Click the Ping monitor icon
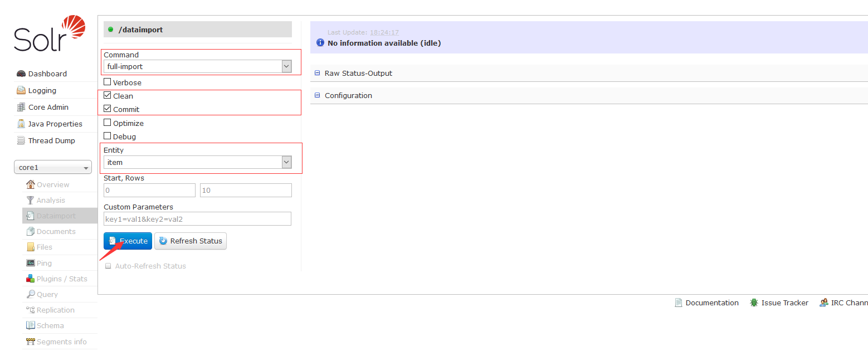Image resolution: width=868 pixels, height=351 pixels. click(x=31, y=263)
